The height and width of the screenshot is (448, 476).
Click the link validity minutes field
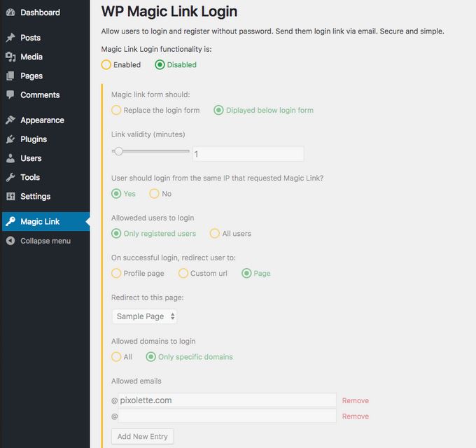pos(248,154)
